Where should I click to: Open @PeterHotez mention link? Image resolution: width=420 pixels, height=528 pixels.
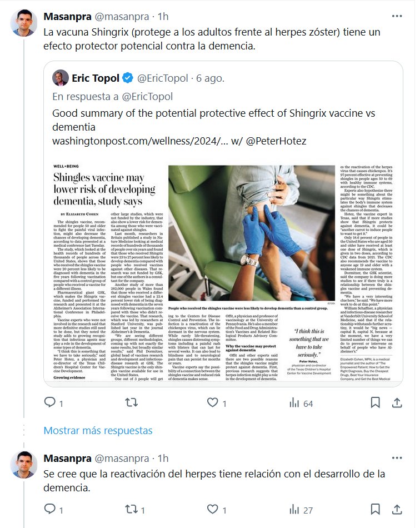click(x=276, y=141)
